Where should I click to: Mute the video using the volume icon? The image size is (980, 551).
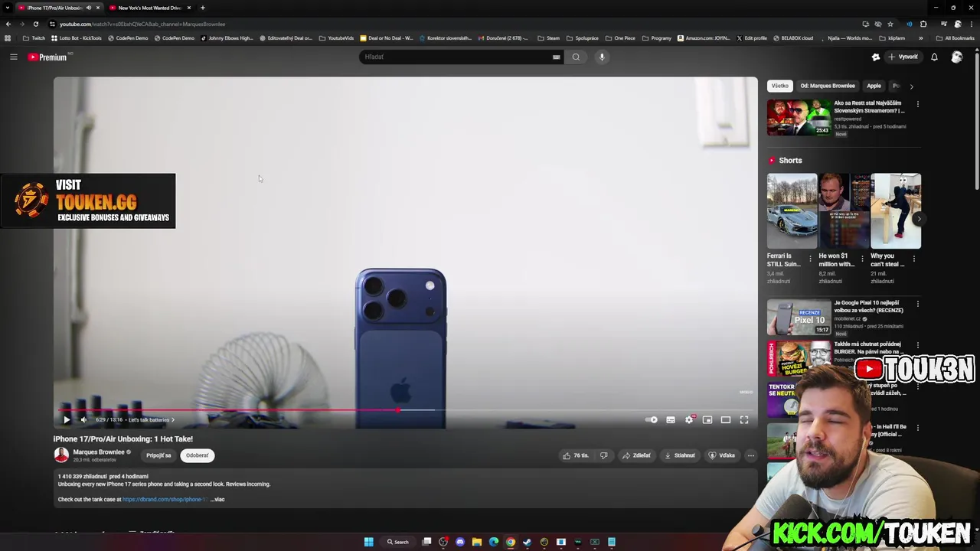(83, 419)
